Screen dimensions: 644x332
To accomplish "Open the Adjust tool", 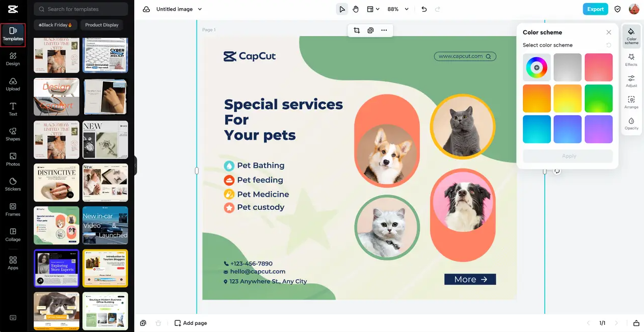I will click(631, 81).
